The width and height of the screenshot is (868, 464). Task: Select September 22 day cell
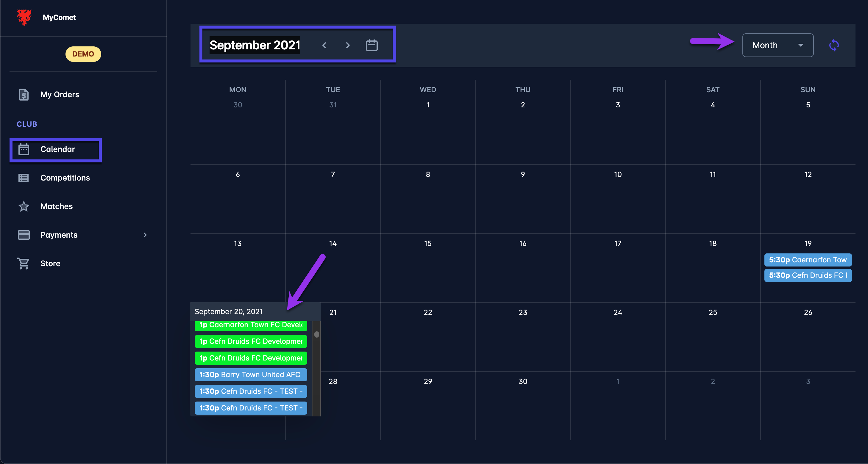click(x=427, y=337)
